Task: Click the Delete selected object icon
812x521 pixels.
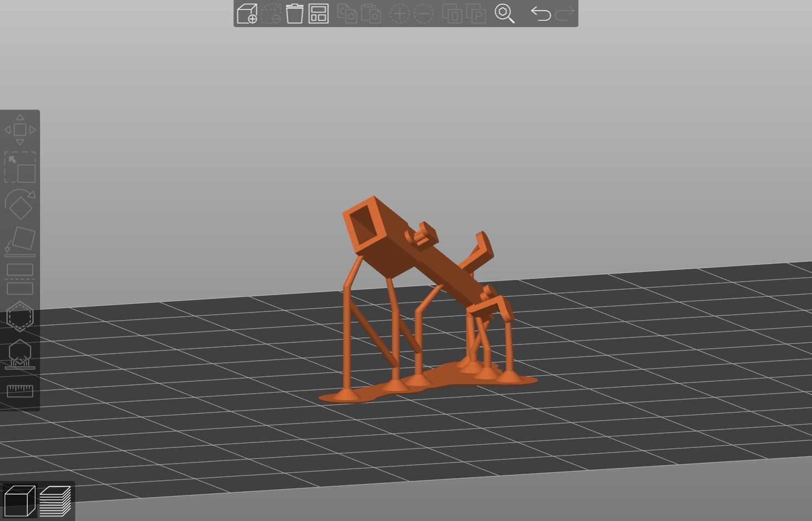Action: tap(271, 14)
